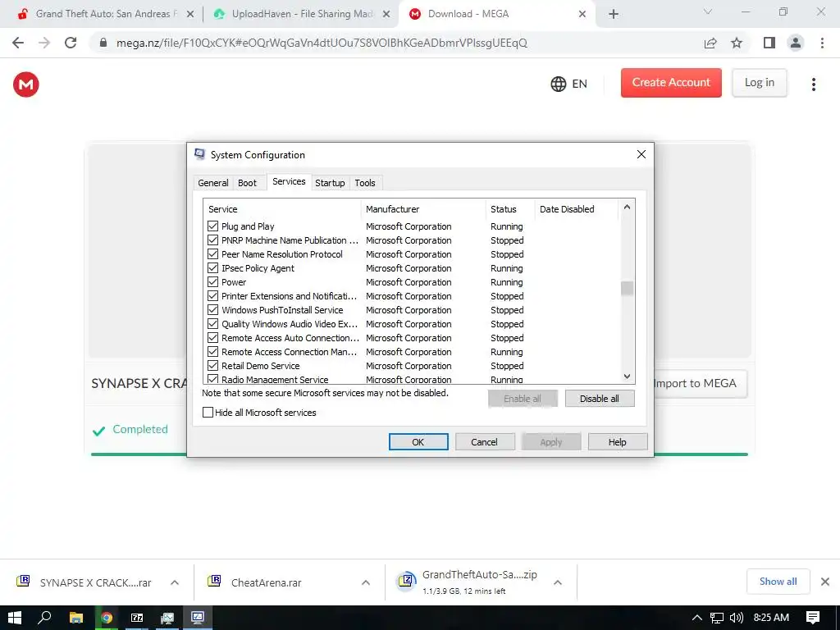Uncheck Retail Demo Service
The width and height of the screenshot is (840, 630).
click(212, 365)
